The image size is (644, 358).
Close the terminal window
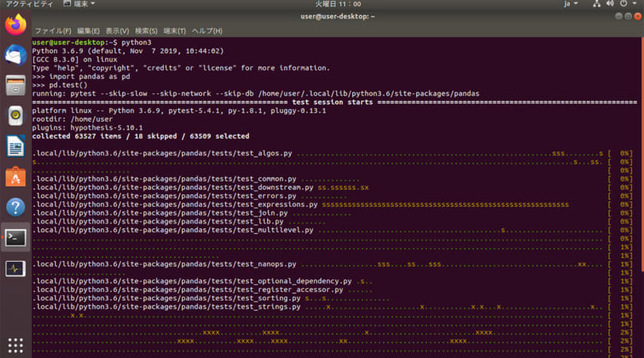tap(638, 17)
